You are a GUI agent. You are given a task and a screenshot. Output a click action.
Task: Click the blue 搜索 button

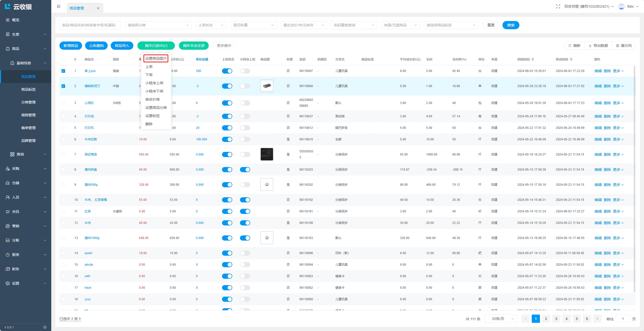point(511,25)
